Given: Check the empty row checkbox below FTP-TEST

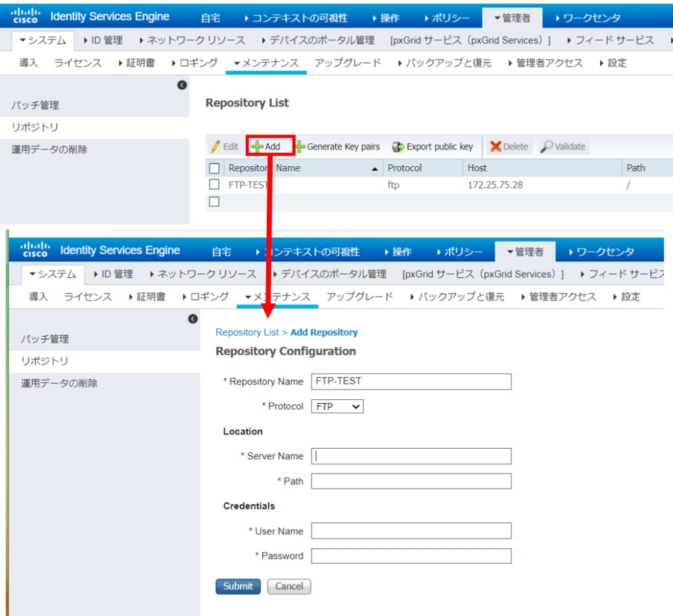Looking at the screenshot, I should coord(214,202).
